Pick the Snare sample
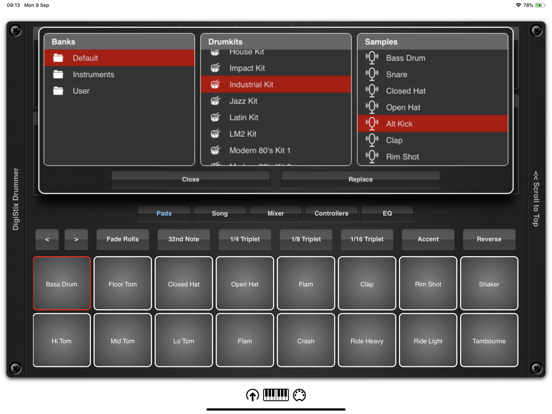Viewport: 552px width, 414px height. tap(433, 74)
